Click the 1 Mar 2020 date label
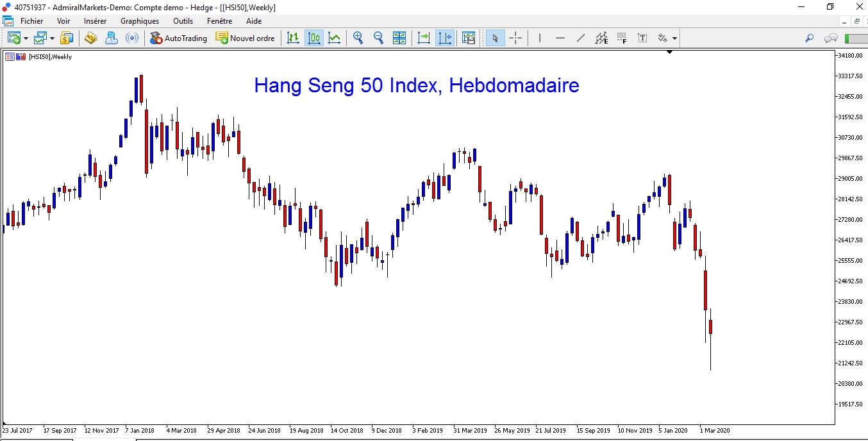This screenshot has height=441, width=868. (x=715, y=430)
